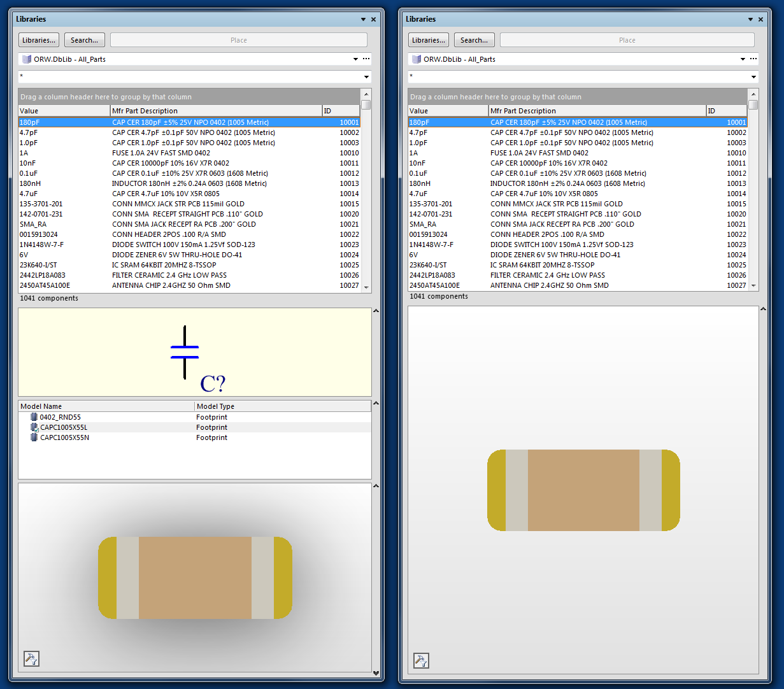Expand the filter dropdown showing asterisk
This screenshot has width=784, height=689.
coord(366,76)
